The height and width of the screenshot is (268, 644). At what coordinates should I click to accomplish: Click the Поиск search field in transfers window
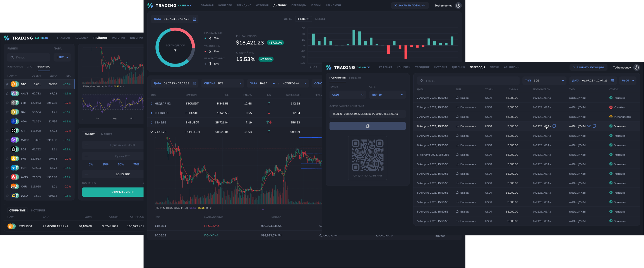(468, 81)
